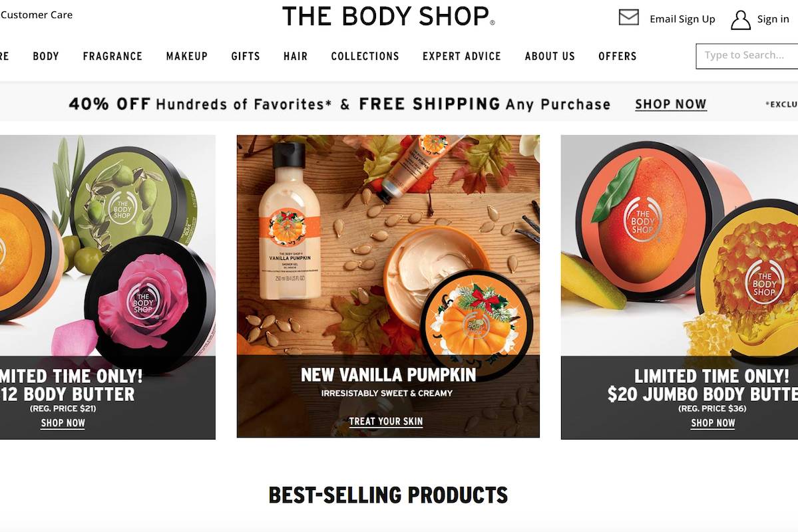Viewport: 798px width, 532px height.
Task: Select the Hair navigation item
Action: (x=296, y=56)
